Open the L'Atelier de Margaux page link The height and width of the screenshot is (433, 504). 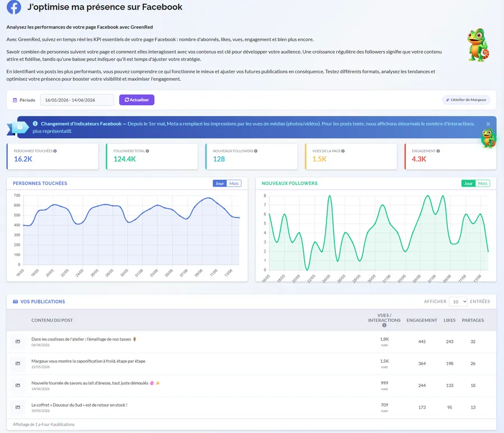pos(466,100)
